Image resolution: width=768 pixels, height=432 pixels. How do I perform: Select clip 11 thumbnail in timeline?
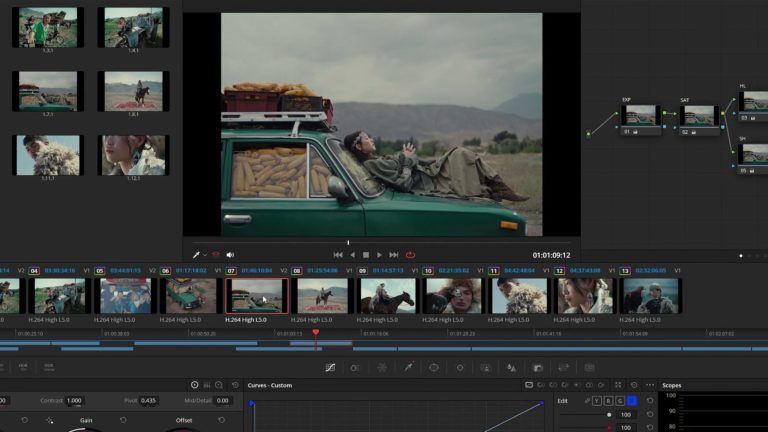tap(519, 296)
